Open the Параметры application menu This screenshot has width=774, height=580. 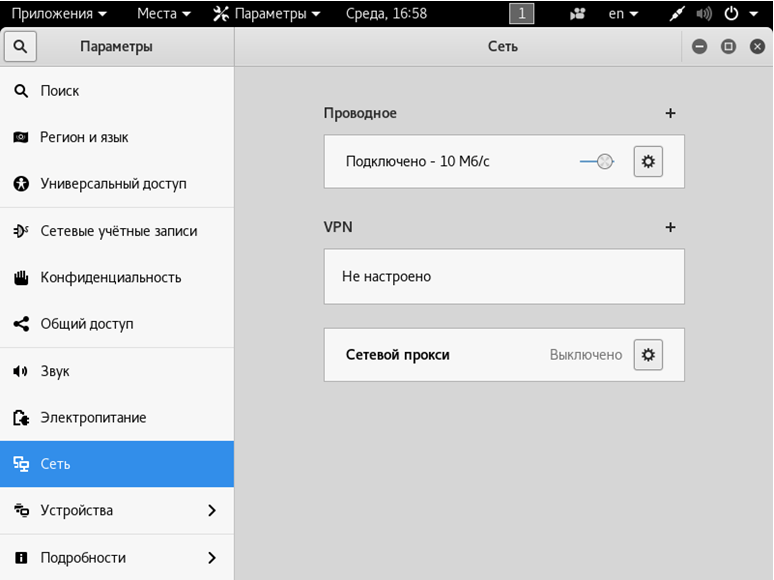point(266,14)
